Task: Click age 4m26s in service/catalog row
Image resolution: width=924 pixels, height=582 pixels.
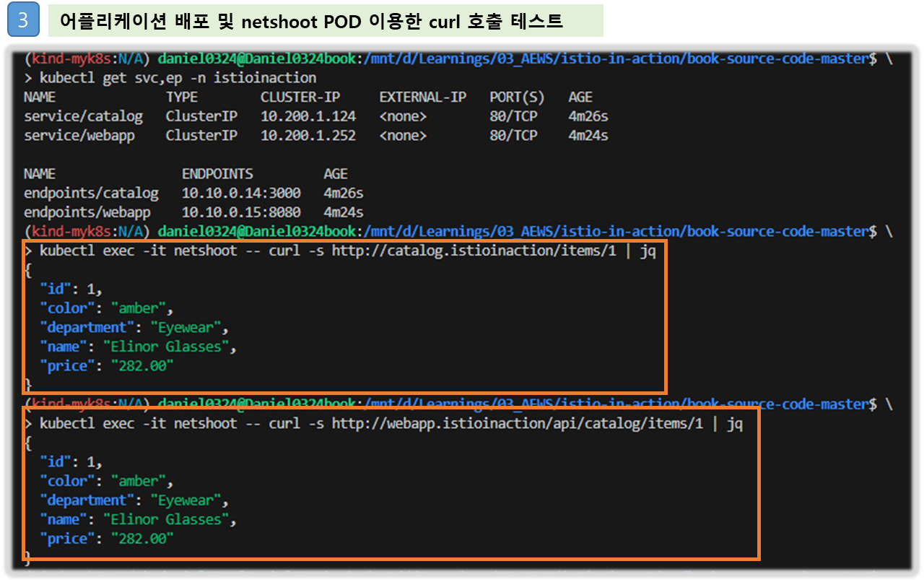Action: [x=588, y=116]
